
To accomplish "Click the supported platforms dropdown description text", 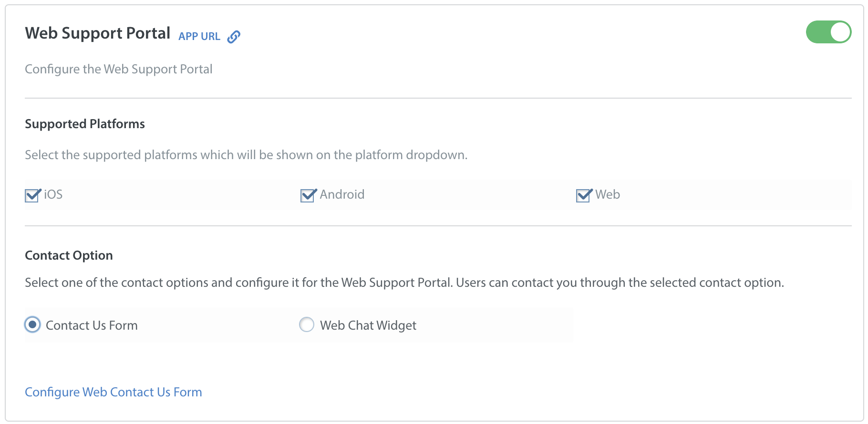I will [x=246, y=155].
